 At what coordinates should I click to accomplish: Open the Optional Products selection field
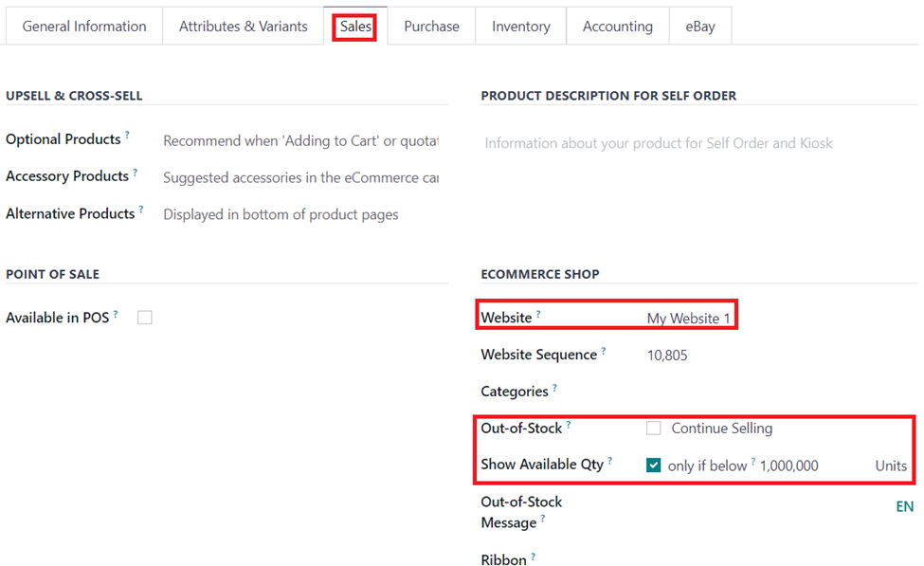click(300, 141)
